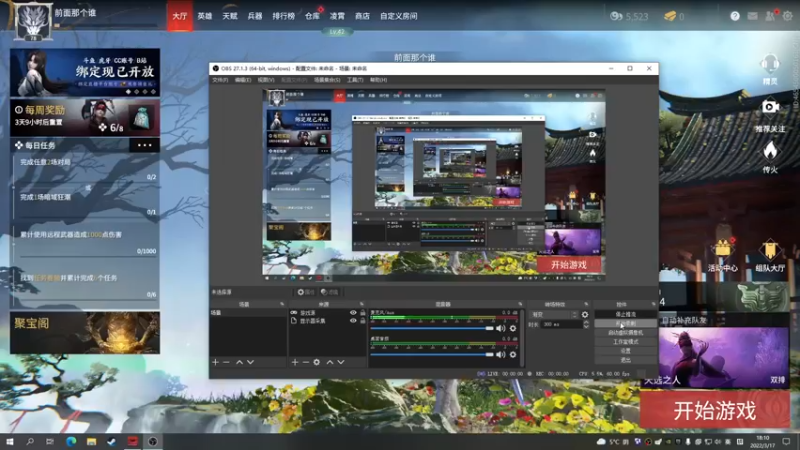Open the OBS 帮助 help menu
The image size is (800, 450).
379,80
